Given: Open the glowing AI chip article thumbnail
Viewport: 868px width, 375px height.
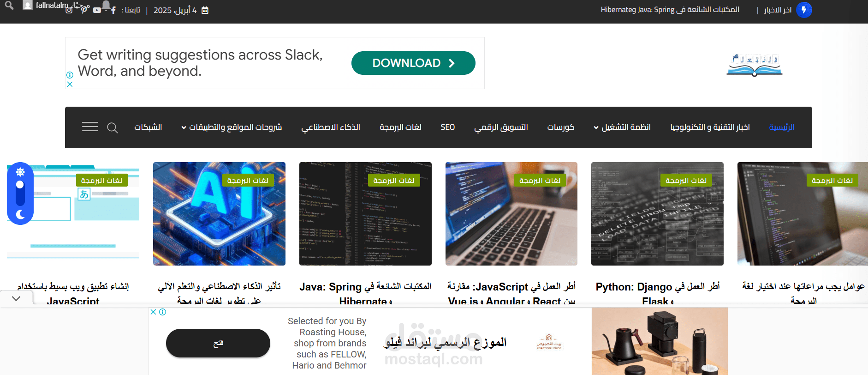Looking at the screenshot, I should (x=219, y=214).
